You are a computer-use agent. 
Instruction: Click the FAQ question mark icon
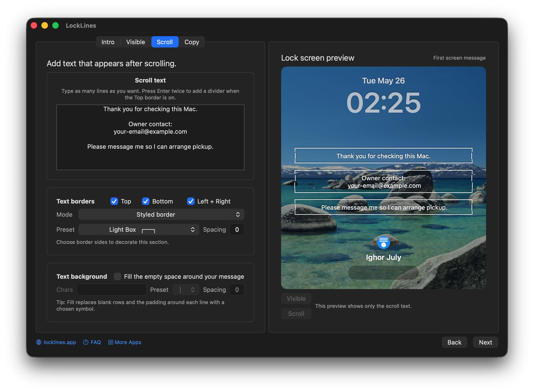pos(86,342)
